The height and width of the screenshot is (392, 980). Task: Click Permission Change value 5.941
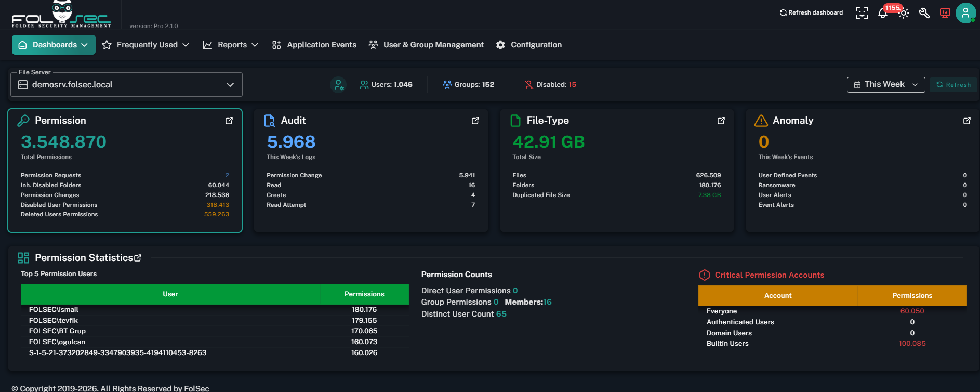pos(467,175)
